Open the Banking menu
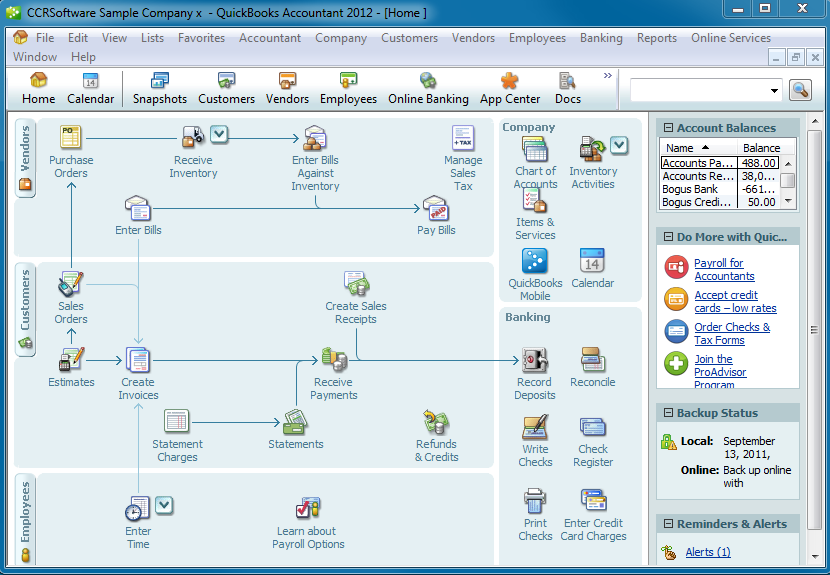 [601, 38]
